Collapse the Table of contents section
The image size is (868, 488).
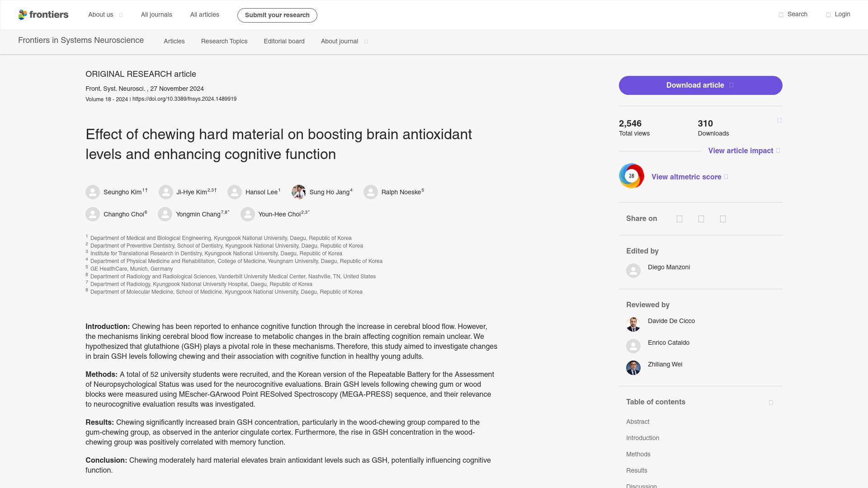tap(771, 403)
